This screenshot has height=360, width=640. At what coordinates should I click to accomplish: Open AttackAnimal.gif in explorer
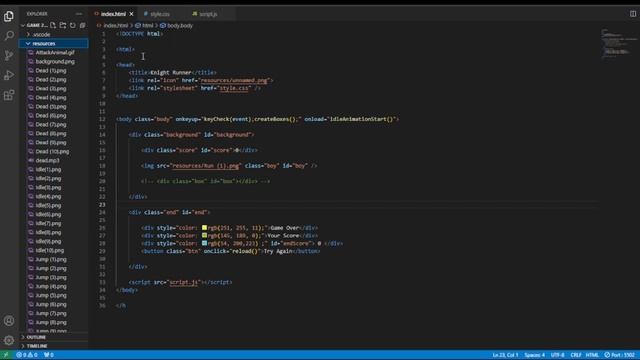click(x=55, y=53)
